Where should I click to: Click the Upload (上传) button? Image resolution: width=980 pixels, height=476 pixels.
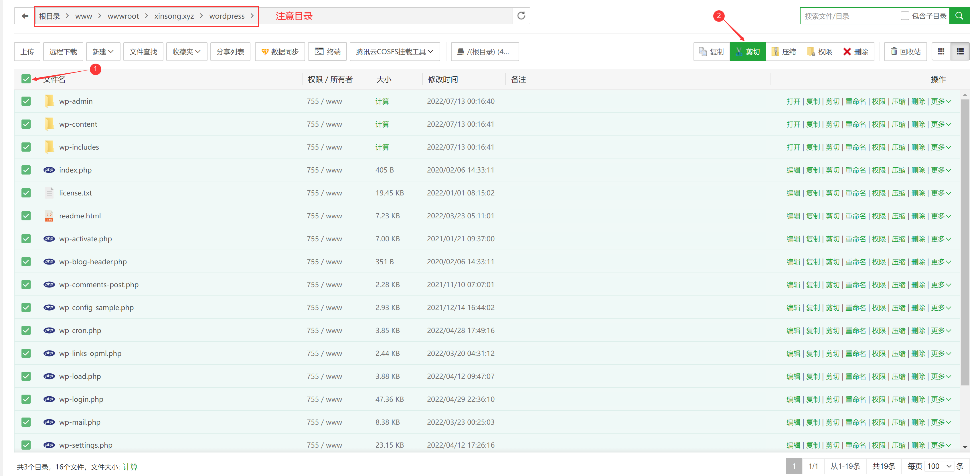[x=27, y=52]
